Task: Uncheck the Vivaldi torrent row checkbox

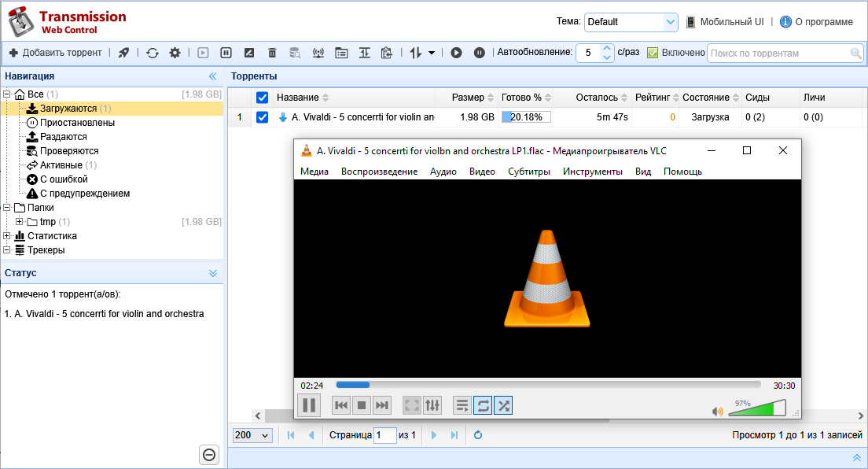Action: pyautogui.click(x=263, y=117)
